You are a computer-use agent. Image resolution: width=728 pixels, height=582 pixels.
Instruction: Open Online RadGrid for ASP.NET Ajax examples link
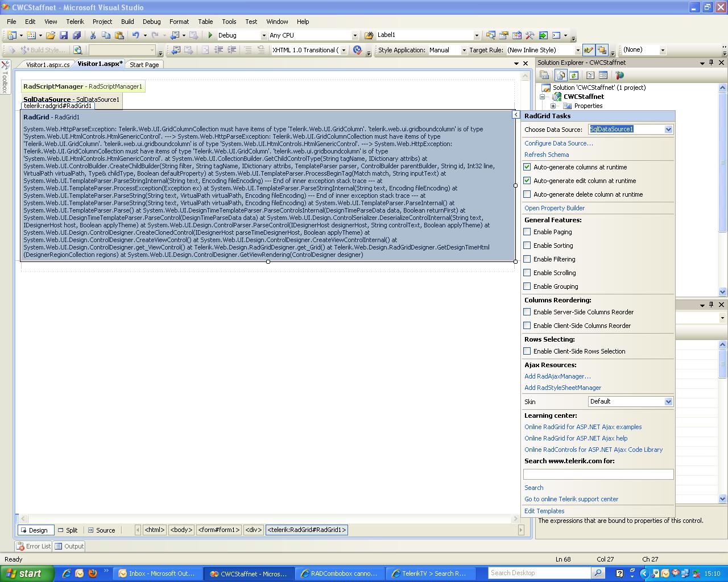point(583,427)
